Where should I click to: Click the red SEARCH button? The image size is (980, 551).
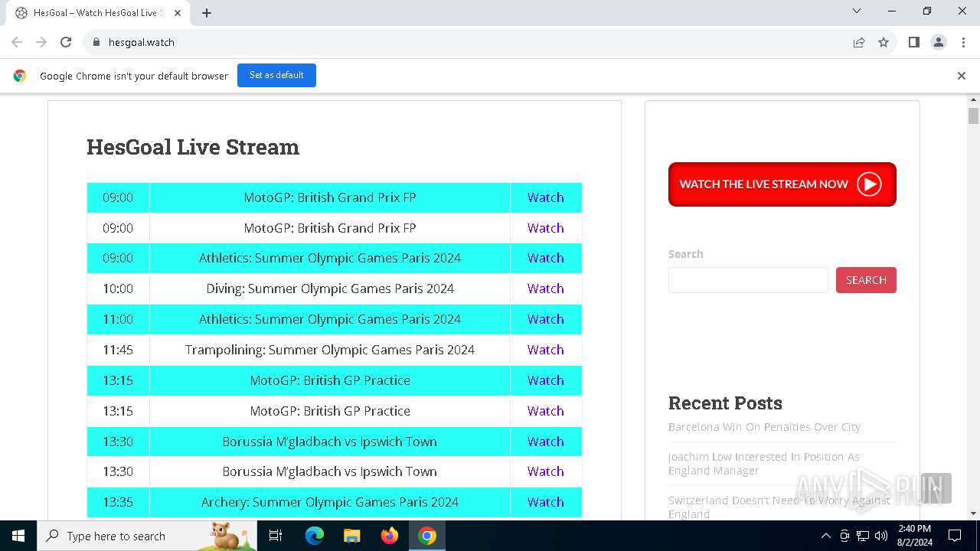pos(866,280)
